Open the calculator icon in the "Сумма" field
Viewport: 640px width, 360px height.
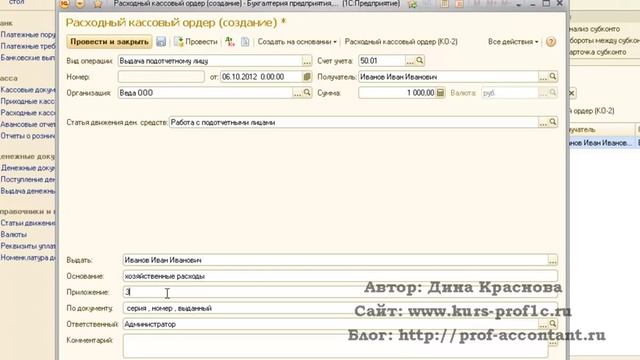[440, 93]
